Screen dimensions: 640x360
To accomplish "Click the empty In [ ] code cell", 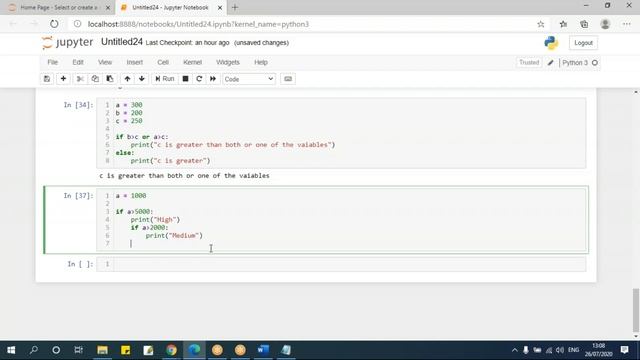I will 341,264.
